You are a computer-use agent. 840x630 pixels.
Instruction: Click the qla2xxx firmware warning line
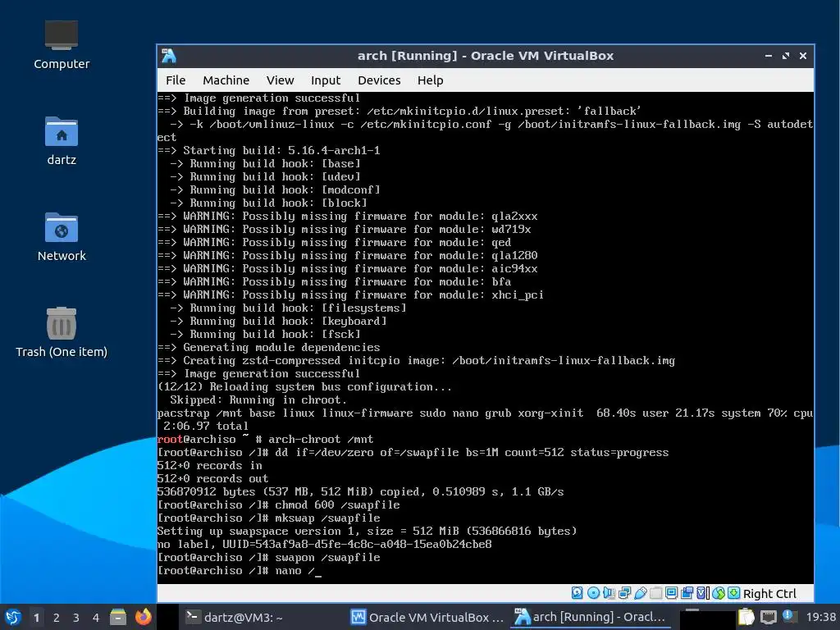pyautogui.click(x=348, y=217)
